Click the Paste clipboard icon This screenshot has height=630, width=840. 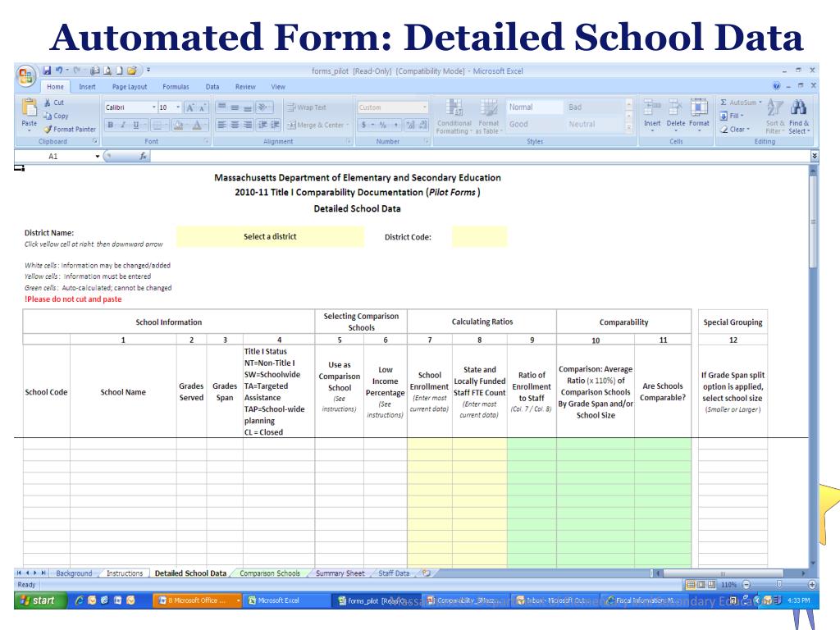(x=29, y=108)
